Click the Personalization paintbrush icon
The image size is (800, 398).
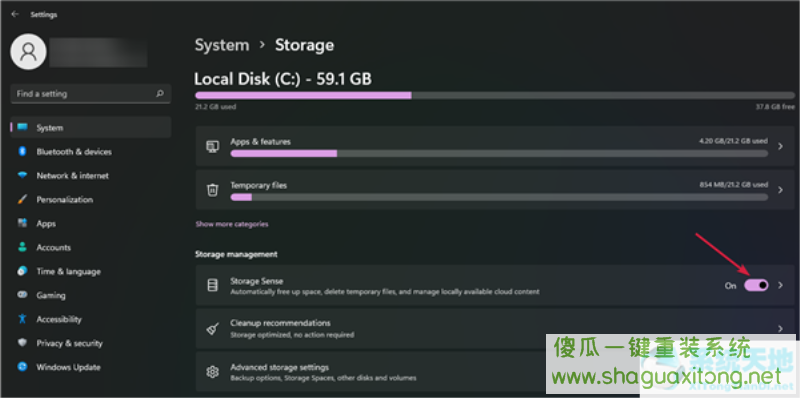click(22, 200)
